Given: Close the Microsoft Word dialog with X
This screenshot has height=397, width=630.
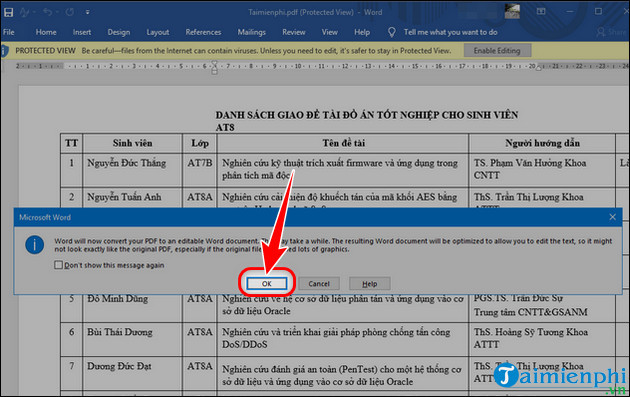Looking at the screenshot, I should tap(612, 217).
